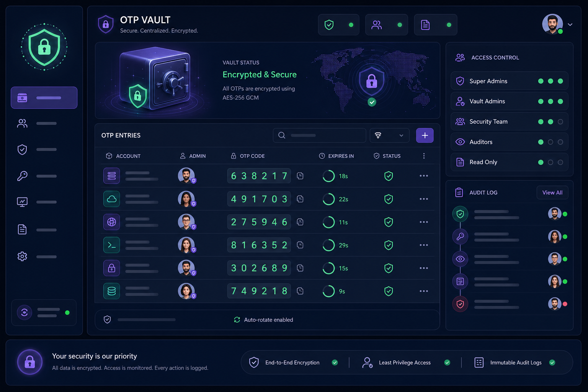Copy OTP code 275946
The width and height of the screenshot is (588, 392).
coord(300,222)
